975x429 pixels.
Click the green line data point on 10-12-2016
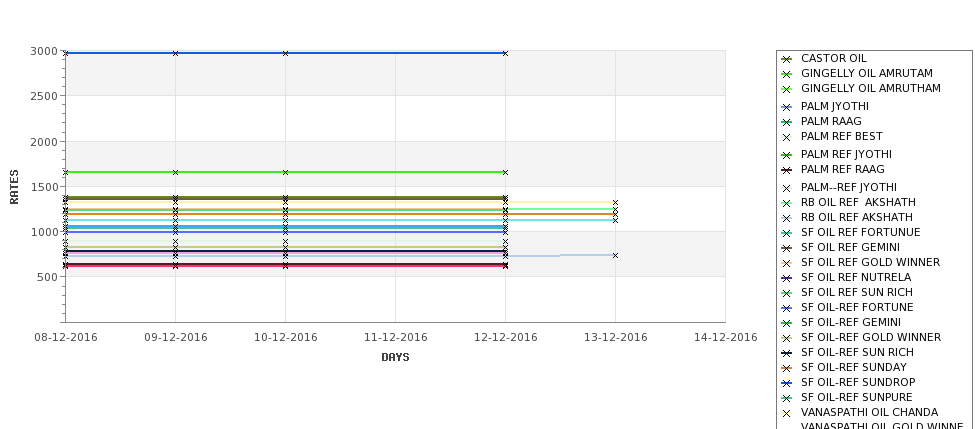click(285, 172)
